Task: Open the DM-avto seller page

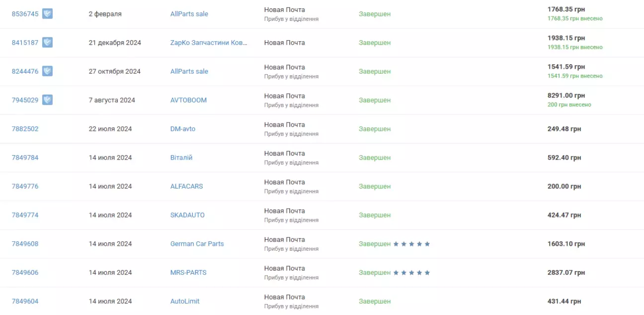Action: point(183,129)
